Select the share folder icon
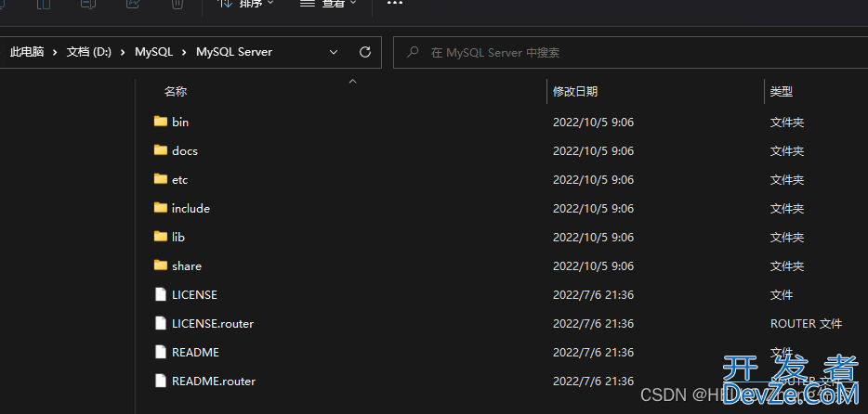Image resolution: width=868 pixels, height=414 pixels. [161, 265]
